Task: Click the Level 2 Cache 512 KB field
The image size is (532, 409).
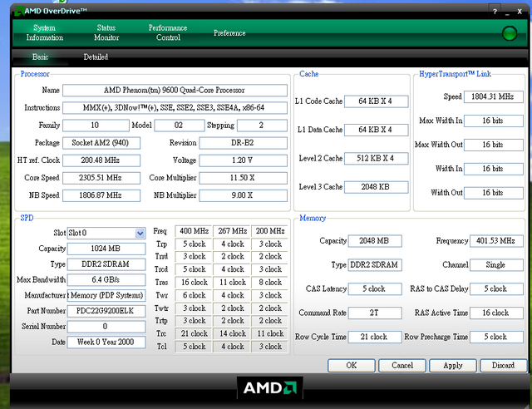Action: (x=376, y=158)
